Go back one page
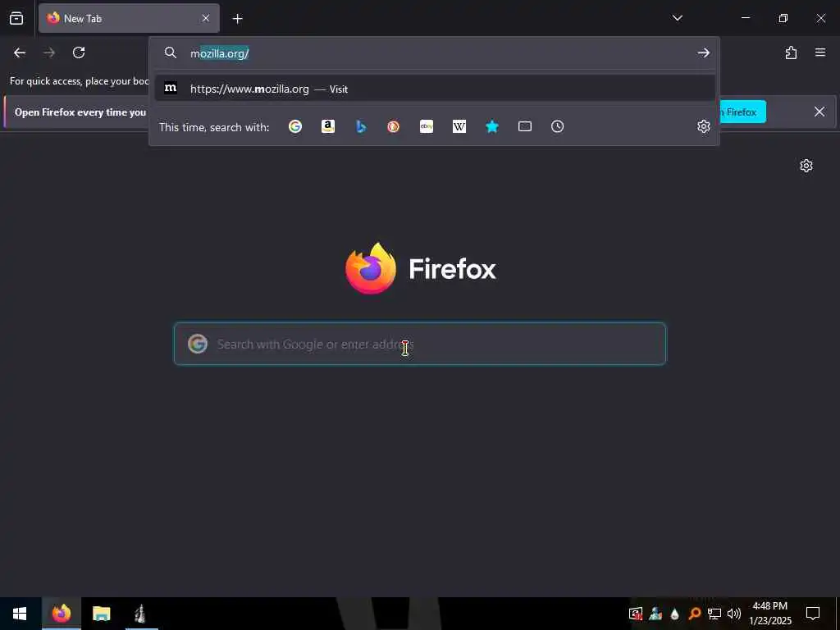The height and width of the screenshot is (630, 840). click(x=20, y=52)
